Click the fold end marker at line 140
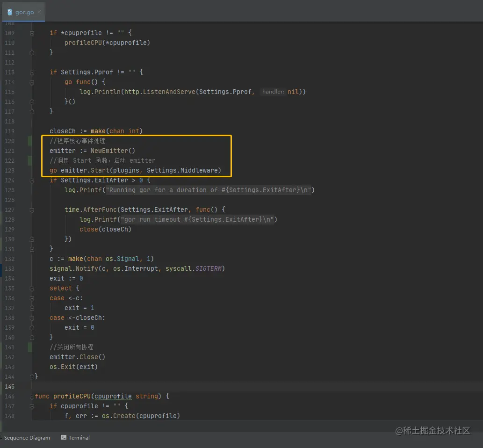This screenshot has height=448, width=483. (x=32, y=338)
